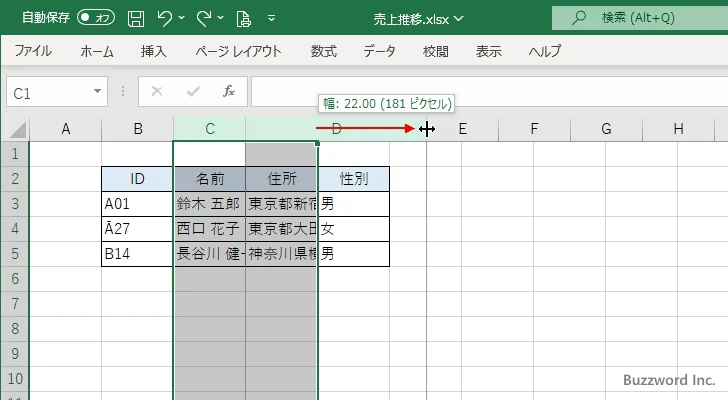
Task: Click the cell starting with 神奈川県
Action: [x=281, y=254]
